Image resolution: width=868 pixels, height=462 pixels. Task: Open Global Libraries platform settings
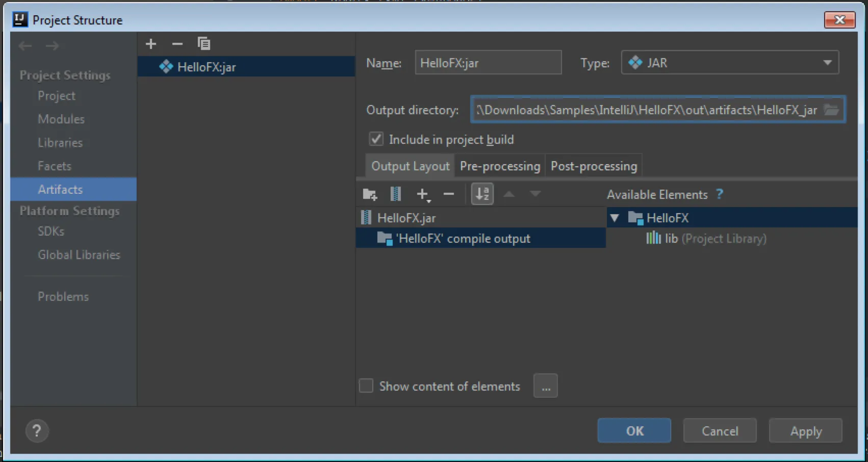coord(79,255)
